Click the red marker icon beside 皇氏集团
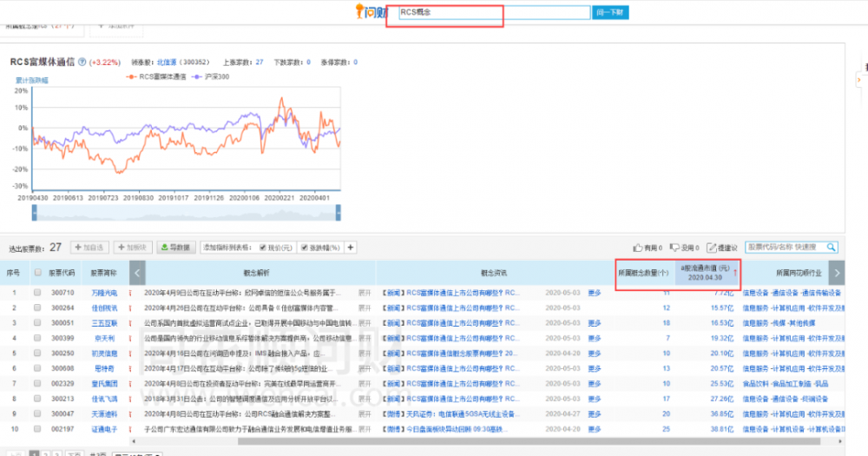The image size is (868, 456). [x=130, y=383]
